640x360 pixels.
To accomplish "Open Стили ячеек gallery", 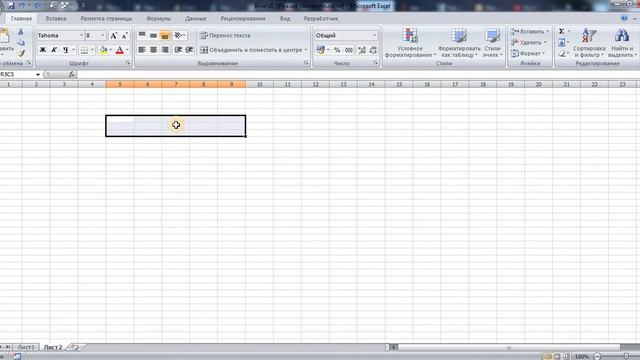I will point(493,43).
